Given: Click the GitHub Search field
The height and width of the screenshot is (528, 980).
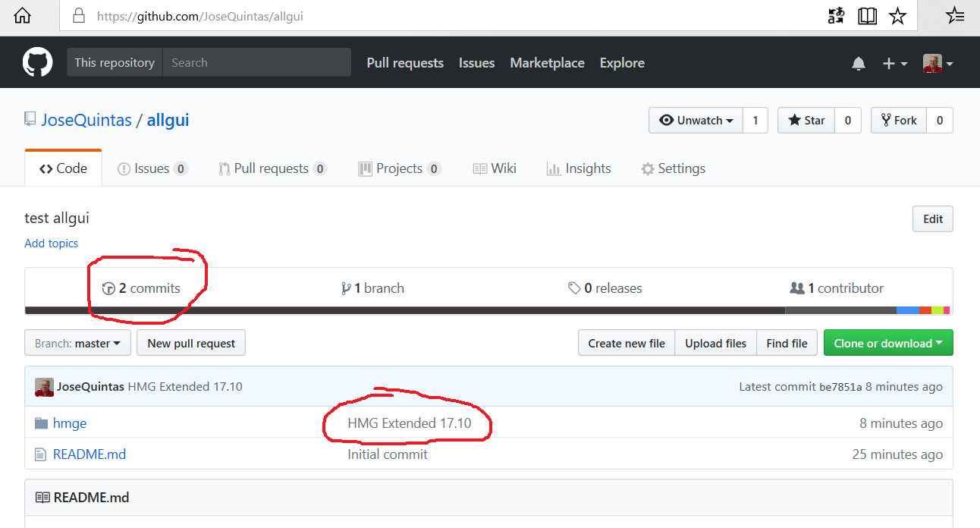Looking at the screenshot, I should [x=257, y=62].
